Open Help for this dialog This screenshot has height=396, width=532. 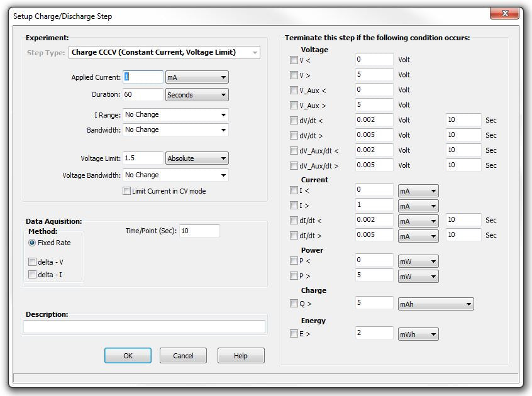click(240, 356)
